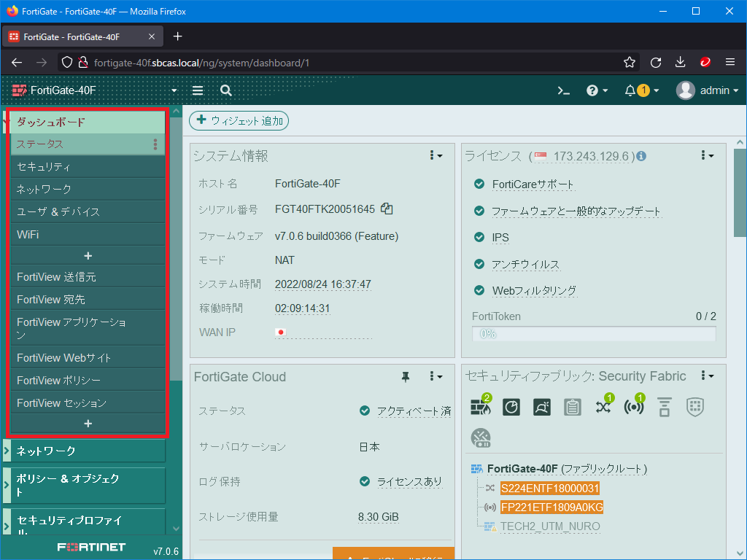Toggle the sidebar with the hamburger button
This screenshot has width=747, height=560.
coord(198,90)
